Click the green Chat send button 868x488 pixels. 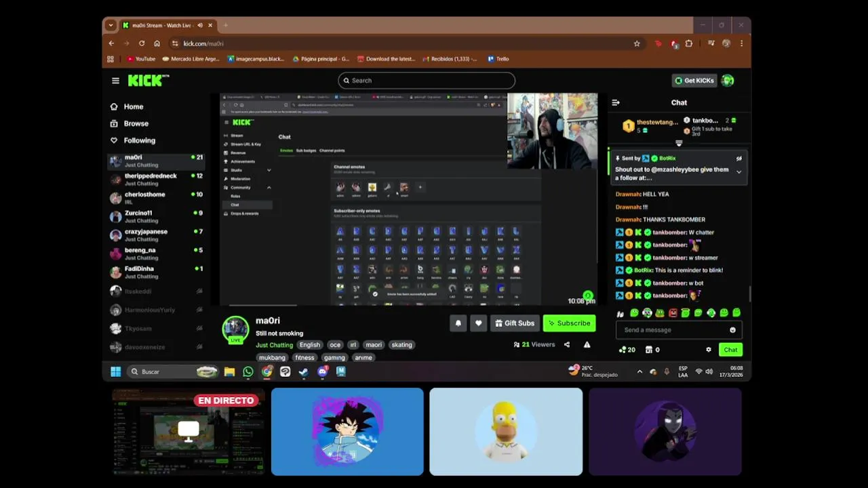[730, 350]
